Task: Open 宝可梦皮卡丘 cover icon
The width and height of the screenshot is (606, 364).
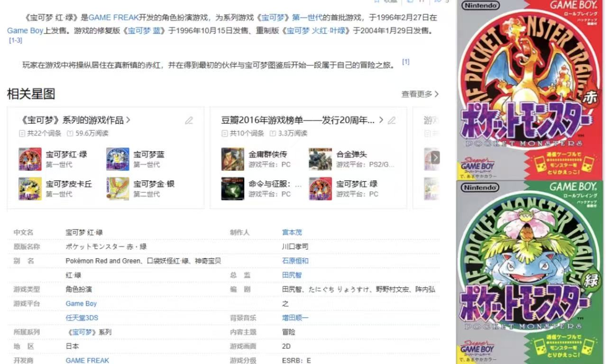Action: [30, 189]
